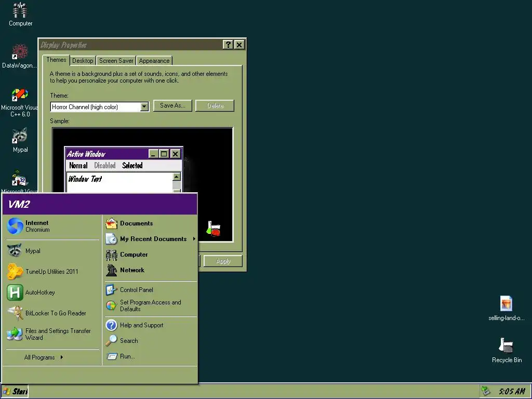Click Normal in the sample window menu

click(x=78, y=166)
